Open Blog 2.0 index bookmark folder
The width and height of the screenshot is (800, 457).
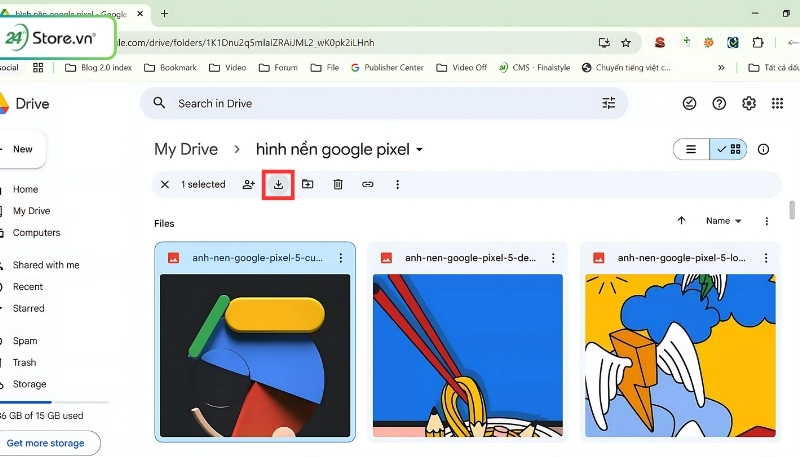[98, 67]
